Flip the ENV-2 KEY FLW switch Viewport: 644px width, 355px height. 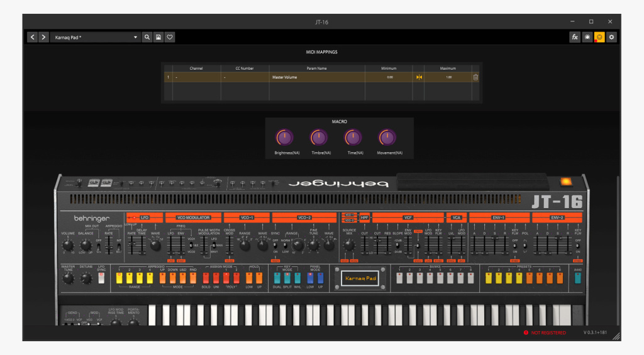(x=577, y=246)
